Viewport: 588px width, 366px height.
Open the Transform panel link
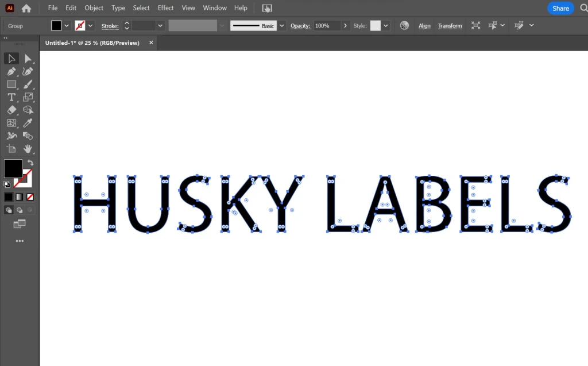coord(450,25)
